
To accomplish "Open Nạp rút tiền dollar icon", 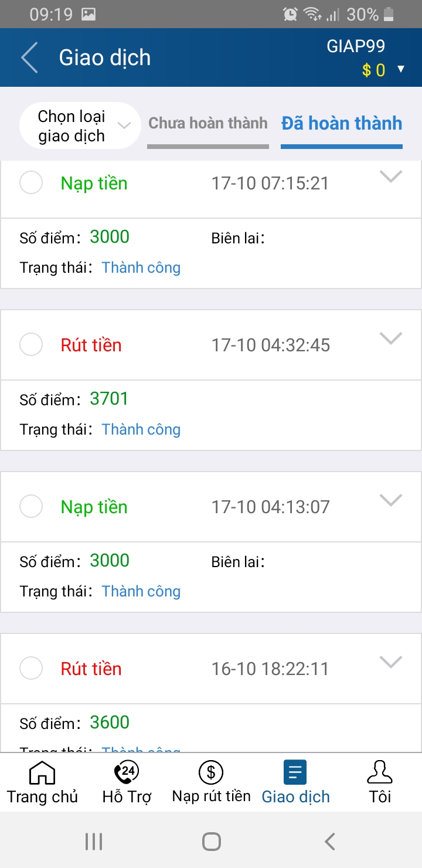I will pos(211,772).
